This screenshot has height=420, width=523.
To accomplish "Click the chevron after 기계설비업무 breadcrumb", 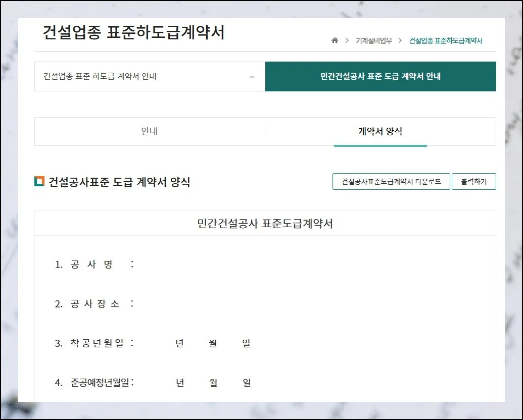I will (x=400, y=41).
